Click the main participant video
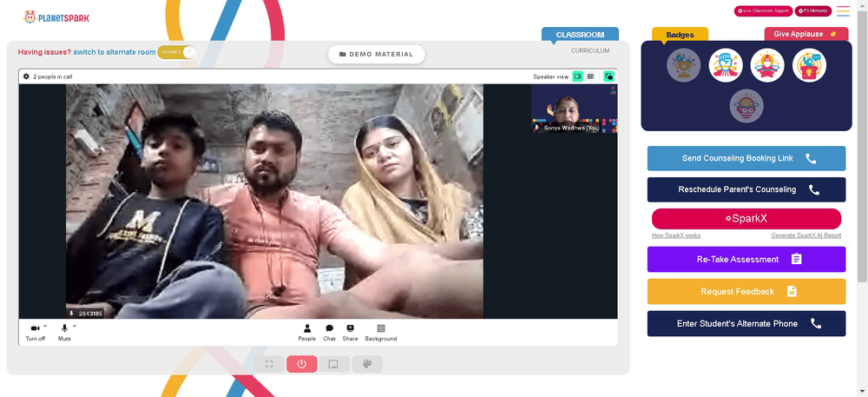Viewport: 868px width, 397px height. coord(274,202)
